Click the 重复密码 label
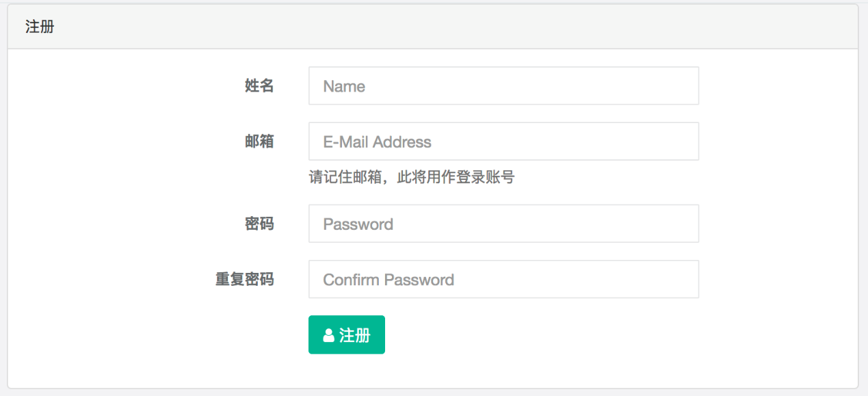The image size is (868, 396). pyautogui.click(x=245, y=279)
